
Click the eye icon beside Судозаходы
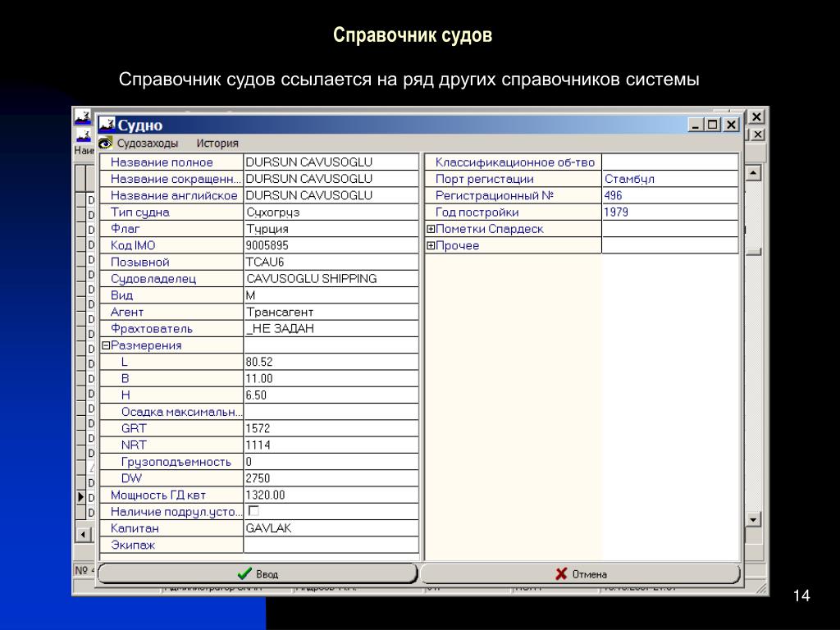click(x=106, y=143)
